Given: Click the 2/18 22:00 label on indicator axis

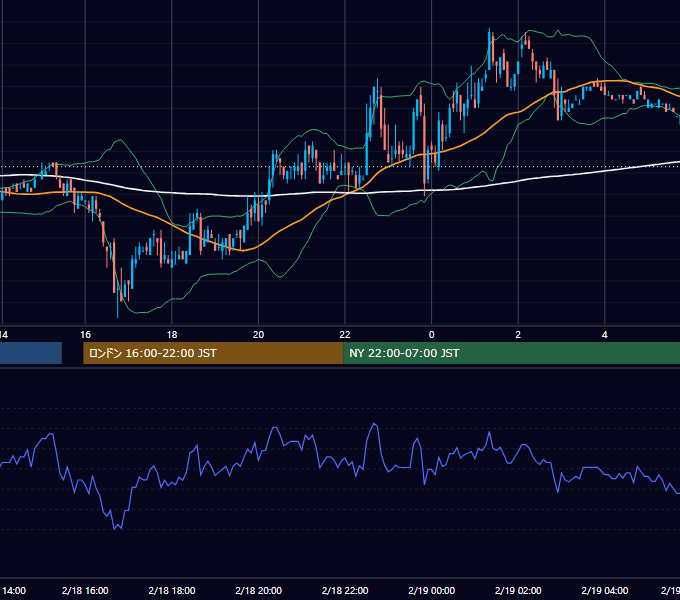Looking at the screenshot, I should (x=345, y=591).
